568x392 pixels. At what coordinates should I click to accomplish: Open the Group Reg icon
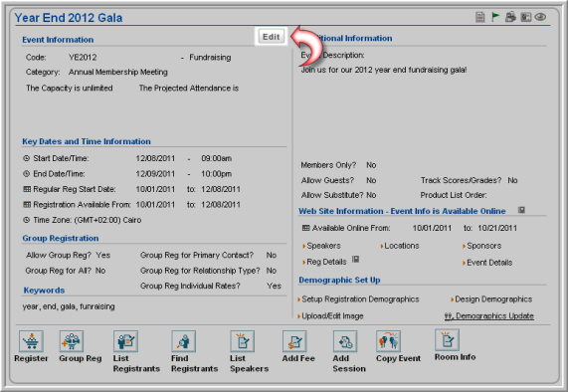click(x=72, y=341)
